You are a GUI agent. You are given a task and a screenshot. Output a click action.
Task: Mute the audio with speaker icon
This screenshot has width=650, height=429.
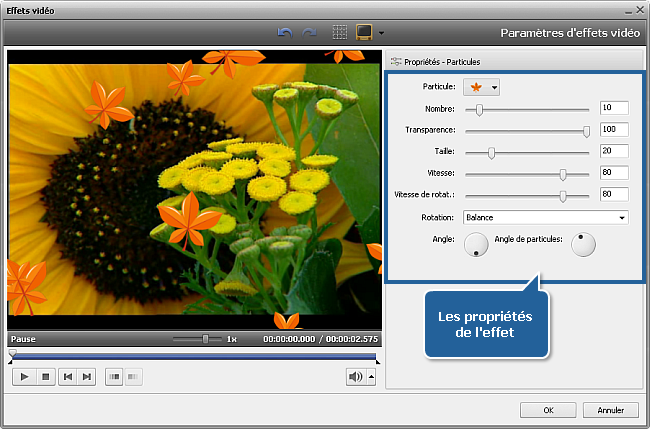[354, 376]
